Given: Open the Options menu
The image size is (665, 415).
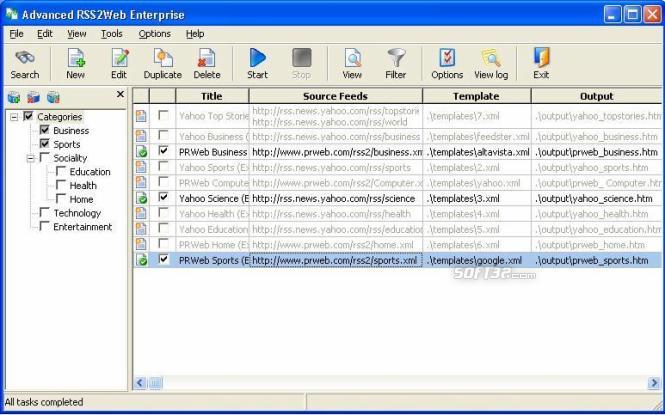Looking at the screenshot, I should tap(155, 34).
